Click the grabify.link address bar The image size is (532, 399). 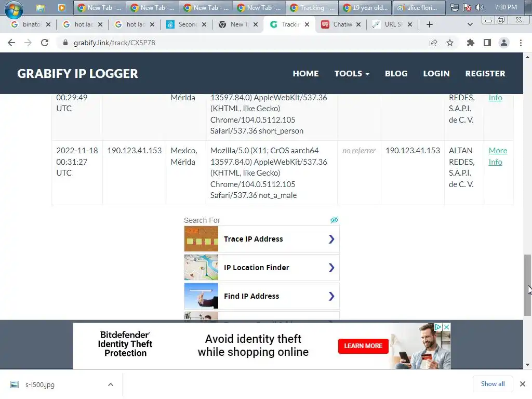pos(244,43)
